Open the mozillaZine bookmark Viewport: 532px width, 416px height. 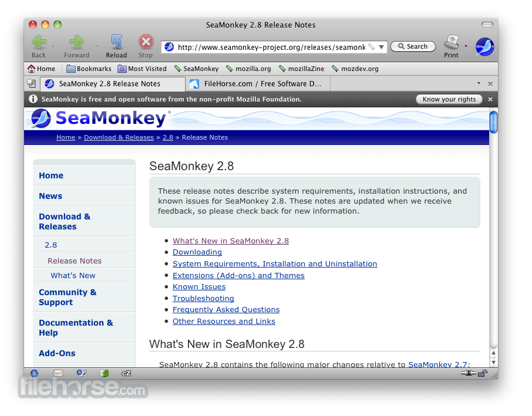tap(301, 69)
